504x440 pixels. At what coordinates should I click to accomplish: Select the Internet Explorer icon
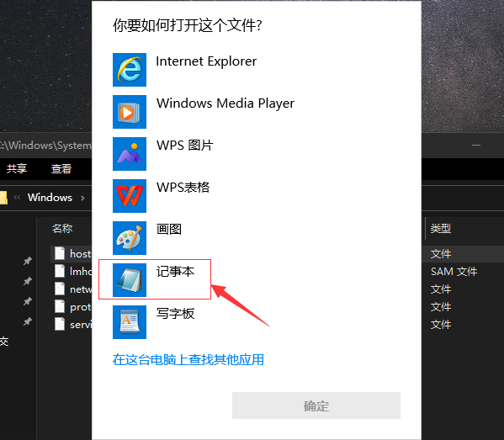[130, 70]
